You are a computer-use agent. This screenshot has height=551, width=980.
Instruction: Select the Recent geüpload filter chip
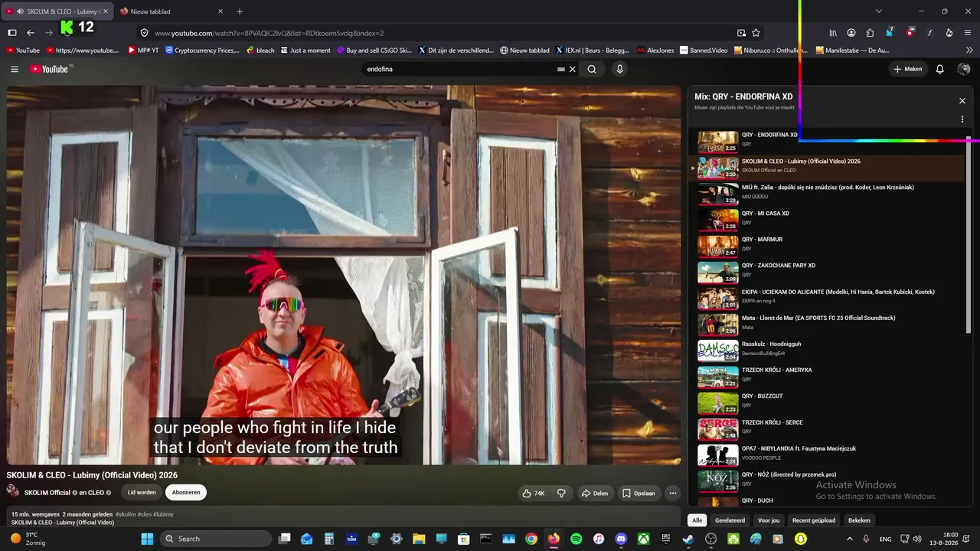814,520
